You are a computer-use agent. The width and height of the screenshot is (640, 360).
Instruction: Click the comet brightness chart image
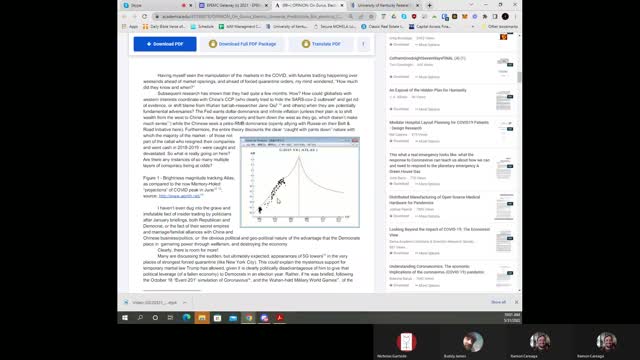coord(300,182)
